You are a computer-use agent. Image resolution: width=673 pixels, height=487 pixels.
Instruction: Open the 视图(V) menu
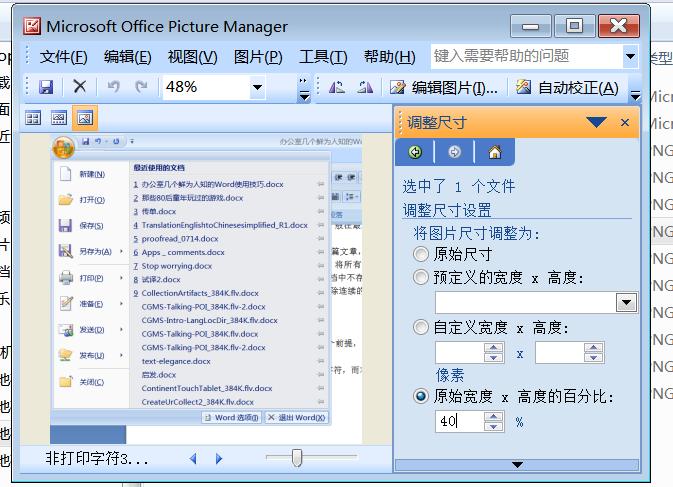coord(192,57)
